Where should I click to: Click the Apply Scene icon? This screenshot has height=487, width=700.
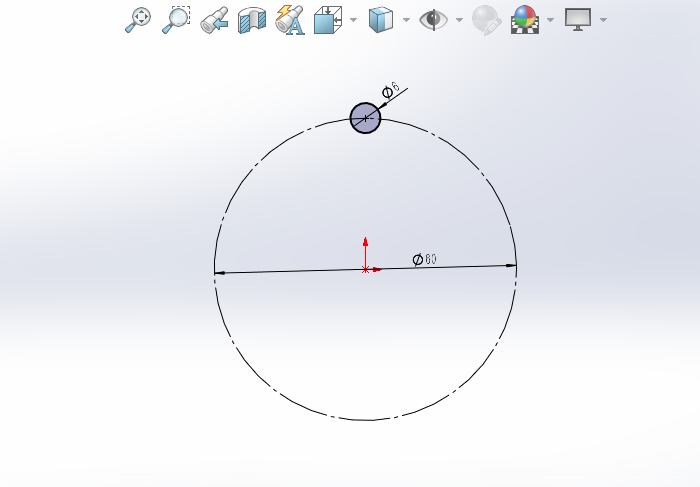click(525, 20)
